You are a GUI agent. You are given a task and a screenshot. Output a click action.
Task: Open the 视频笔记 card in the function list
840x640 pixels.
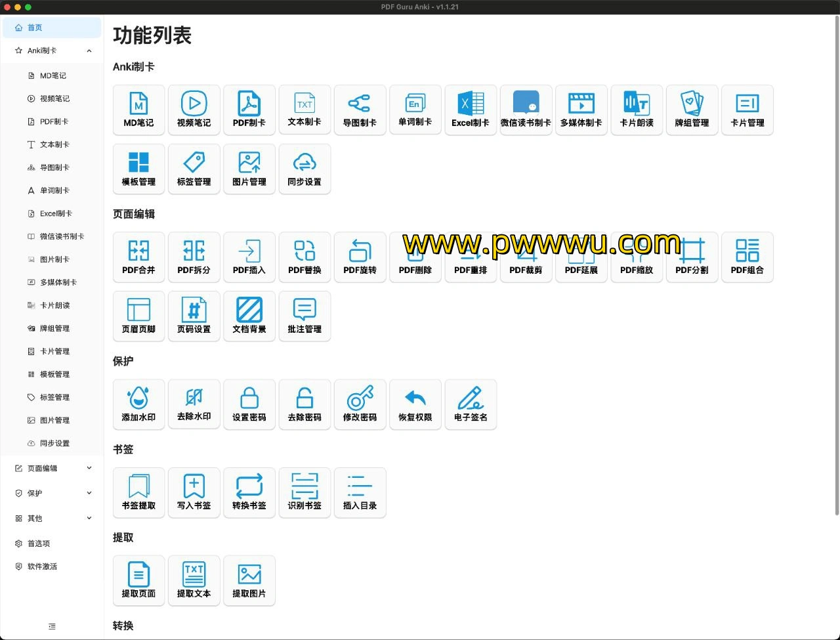[194, 110]
